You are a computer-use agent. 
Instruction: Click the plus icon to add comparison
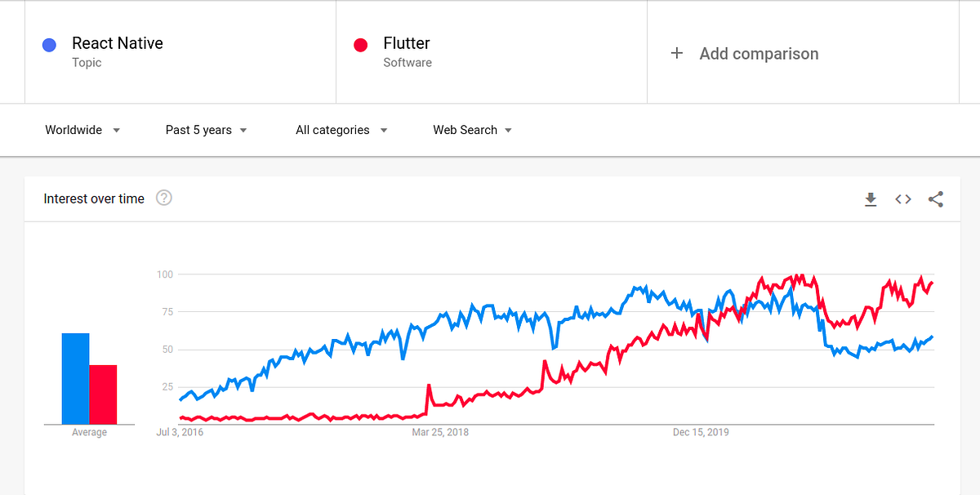point(676,54)
